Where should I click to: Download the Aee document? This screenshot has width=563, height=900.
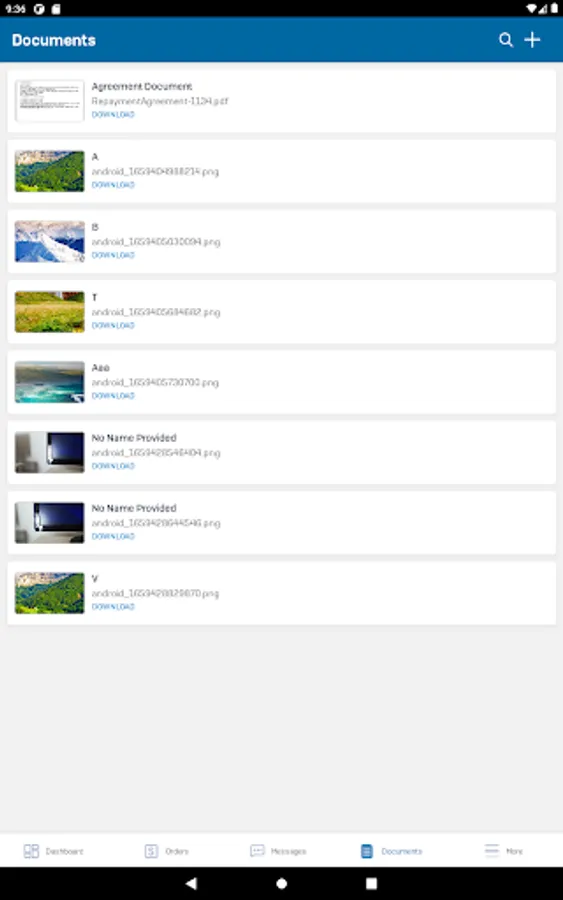tap(113, 396)
